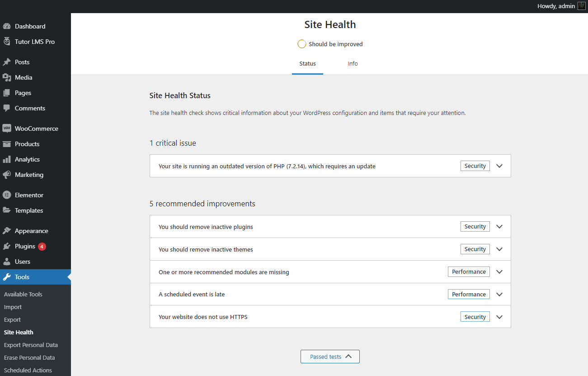This screenshot has height=376, width=588.
Task: Open Available Tools submenu item
Action: point(23,294)
